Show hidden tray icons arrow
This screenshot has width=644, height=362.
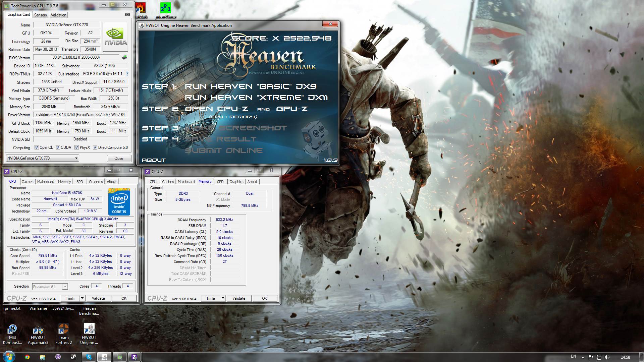click(x=583, y=357)
